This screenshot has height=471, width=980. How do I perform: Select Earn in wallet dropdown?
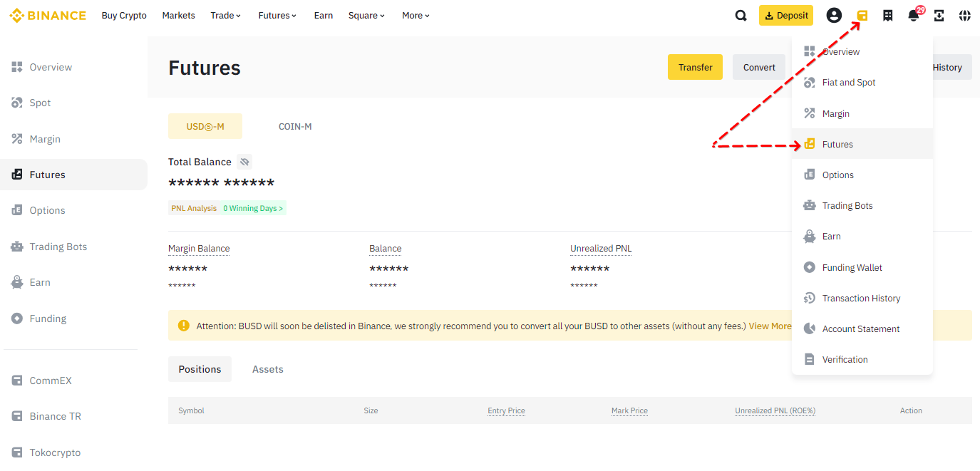[862, 236]
